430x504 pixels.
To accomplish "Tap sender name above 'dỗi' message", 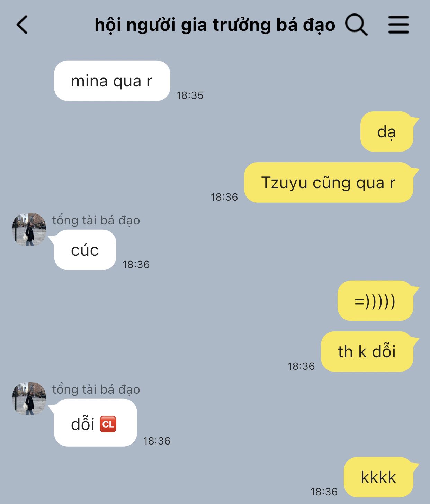I will (96, 390).
